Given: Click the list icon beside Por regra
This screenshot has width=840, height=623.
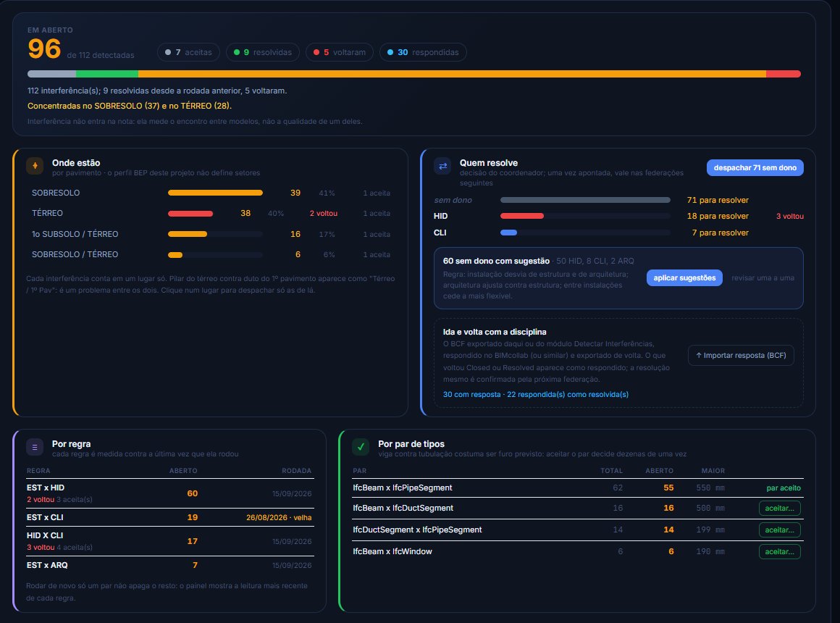Looking at the screenshot, I should coord(35,447).
